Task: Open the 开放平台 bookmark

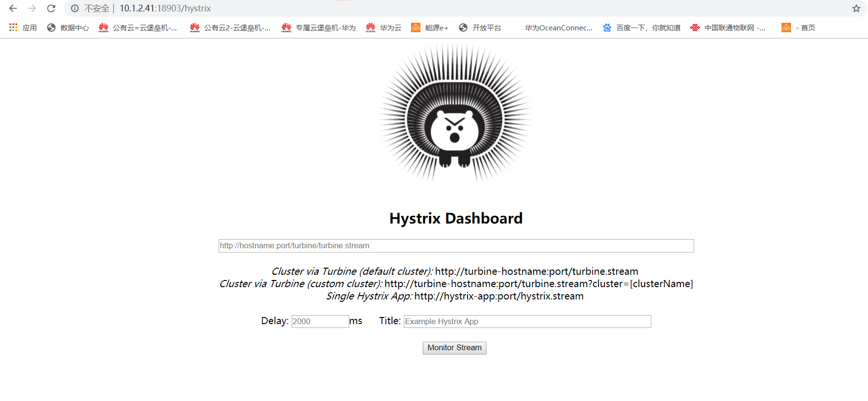Action: (480, 28)
